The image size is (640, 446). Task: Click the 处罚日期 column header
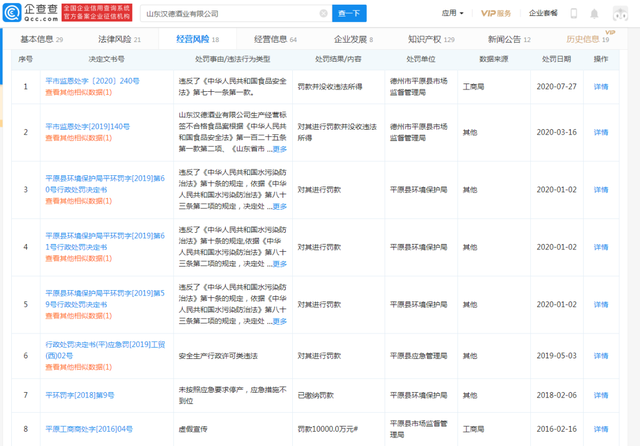point(556,59)
